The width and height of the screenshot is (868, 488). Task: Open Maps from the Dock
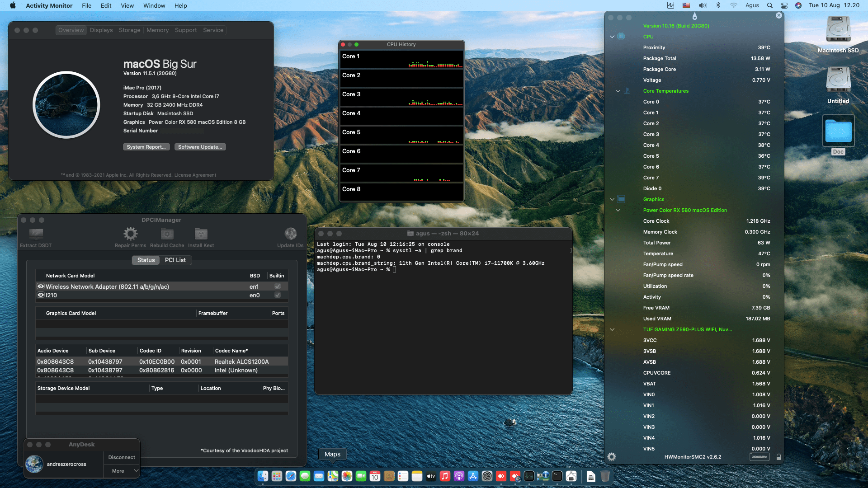tap(333, 476)
